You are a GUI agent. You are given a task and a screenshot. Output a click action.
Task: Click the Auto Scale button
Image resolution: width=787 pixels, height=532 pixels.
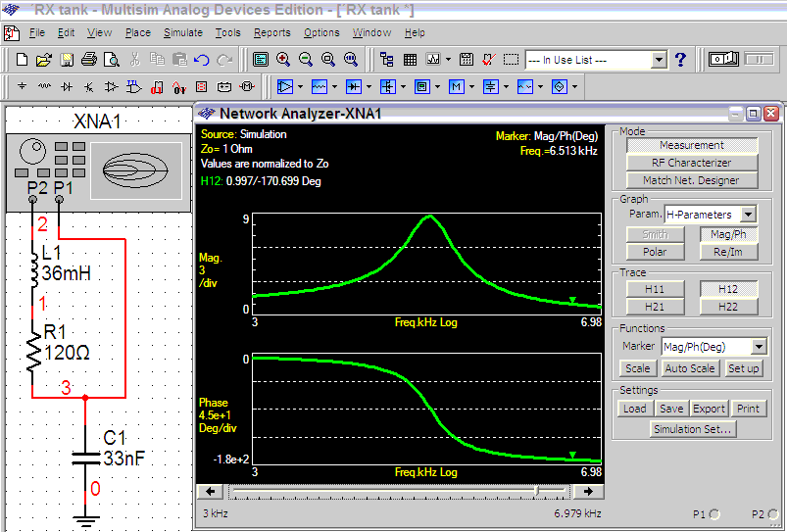tap(690, 368)
